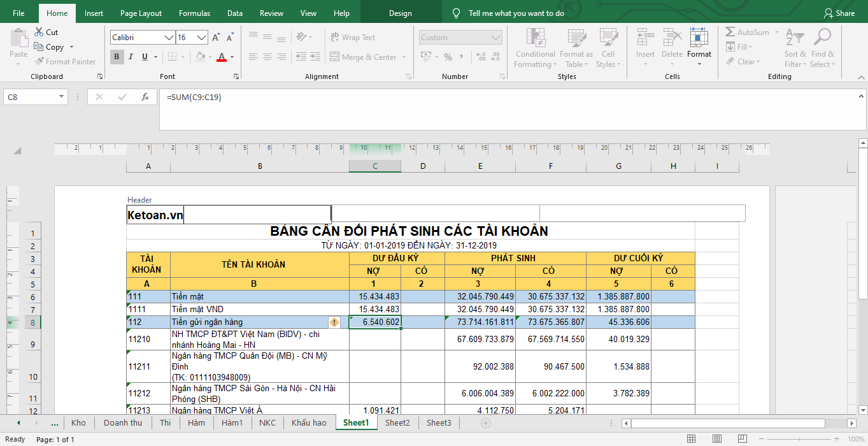The height and width of the screenshot is (446, 868).
Task: Click the Add new sheet plus icon
Action: click(486, 423)
